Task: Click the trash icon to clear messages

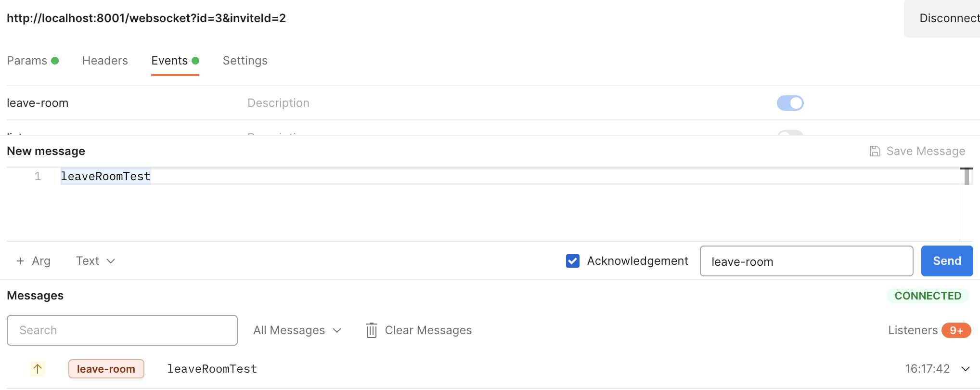Action: (371, 330)
